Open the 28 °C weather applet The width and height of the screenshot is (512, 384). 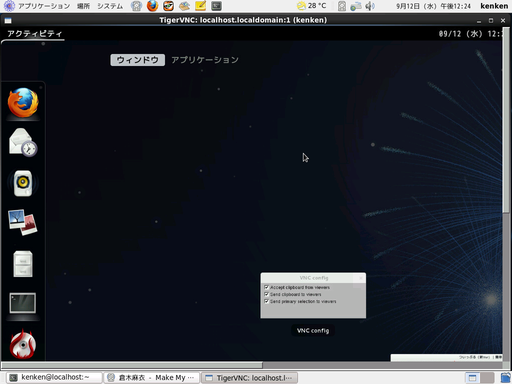pos(312,6)
